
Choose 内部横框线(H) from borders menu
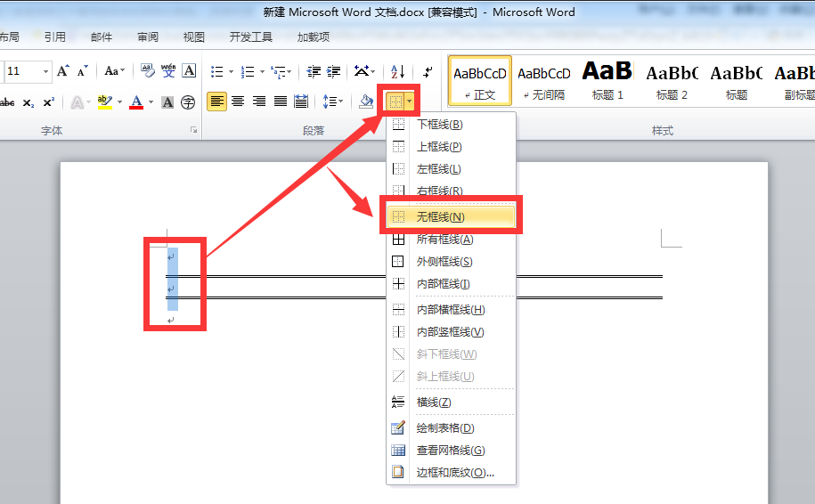click(452, 310)
